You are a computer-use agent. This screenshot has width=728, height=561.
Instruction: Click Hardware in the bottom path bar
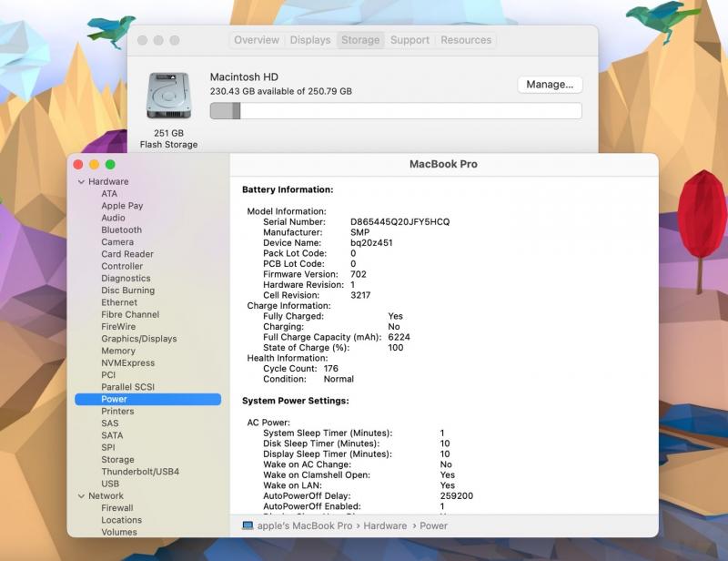[385, 525]
